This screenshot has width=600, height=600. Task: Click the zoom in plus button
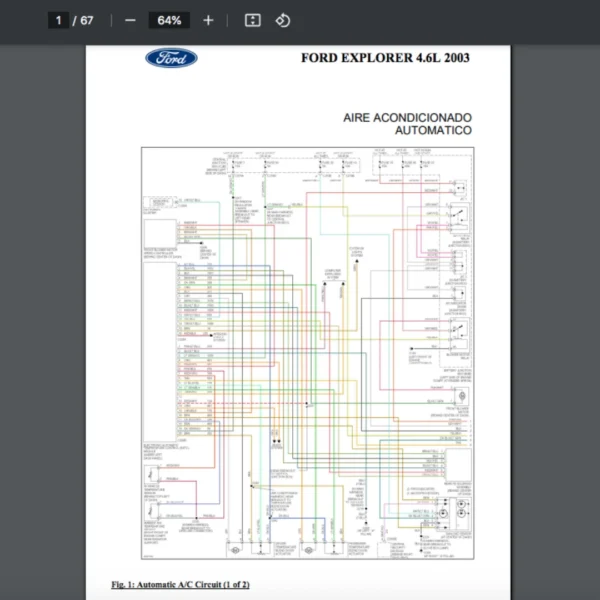(208, 20)
